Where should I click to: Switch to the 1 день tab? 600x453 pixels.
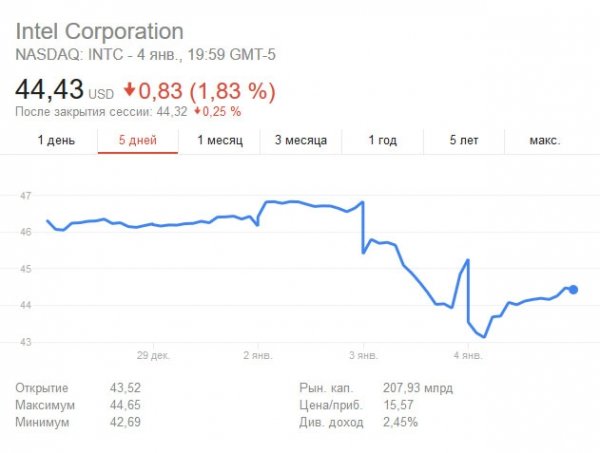pyautogui.click(x=56, y=140)
